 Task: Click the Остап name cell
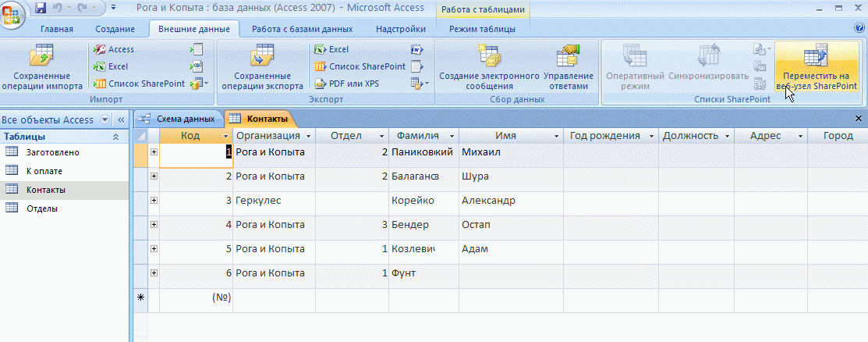[x=511, y=228]
